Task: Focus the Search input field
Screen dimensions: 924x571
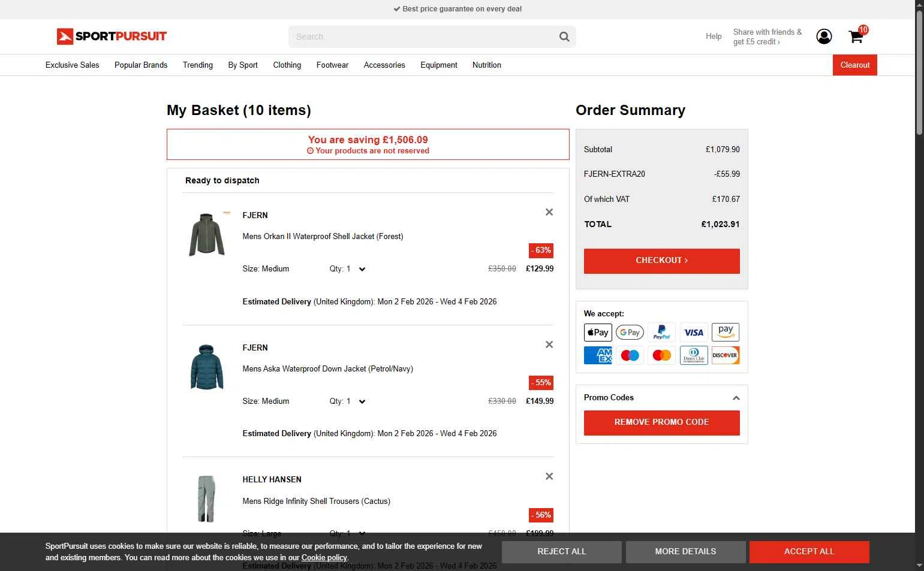Action: 423,37
